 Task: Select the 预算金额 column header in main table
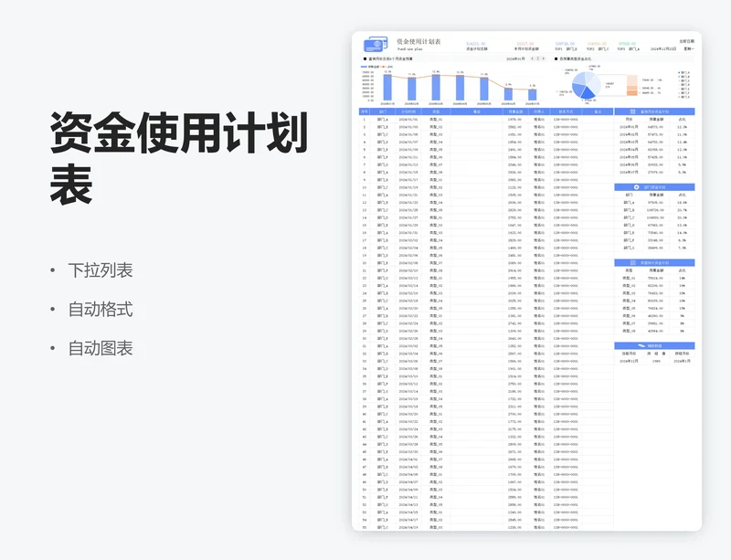[x=515, y=111]
